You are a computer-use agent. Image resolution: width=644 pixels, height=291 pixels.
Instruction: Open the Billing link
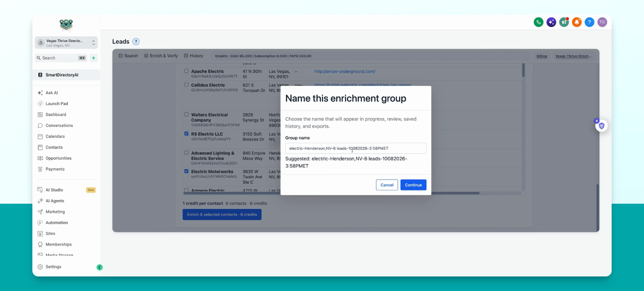(x=542, y=56)
